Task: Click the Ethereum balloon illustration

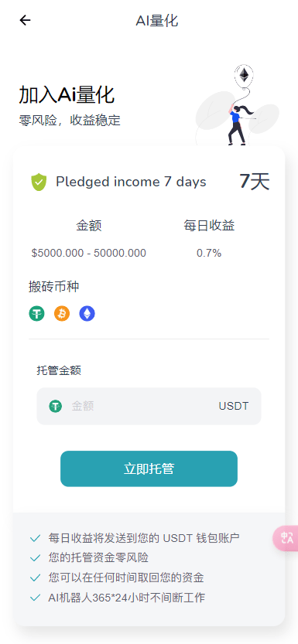Action: pos(244,76)
